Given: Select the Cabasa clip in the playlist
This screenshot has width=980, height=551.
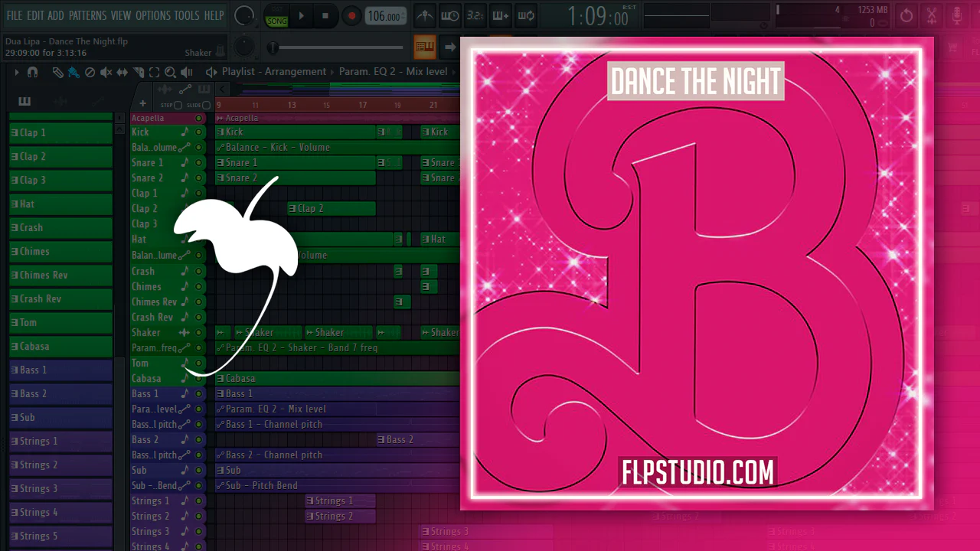Looking at the screenshot, I should [337, 379].
